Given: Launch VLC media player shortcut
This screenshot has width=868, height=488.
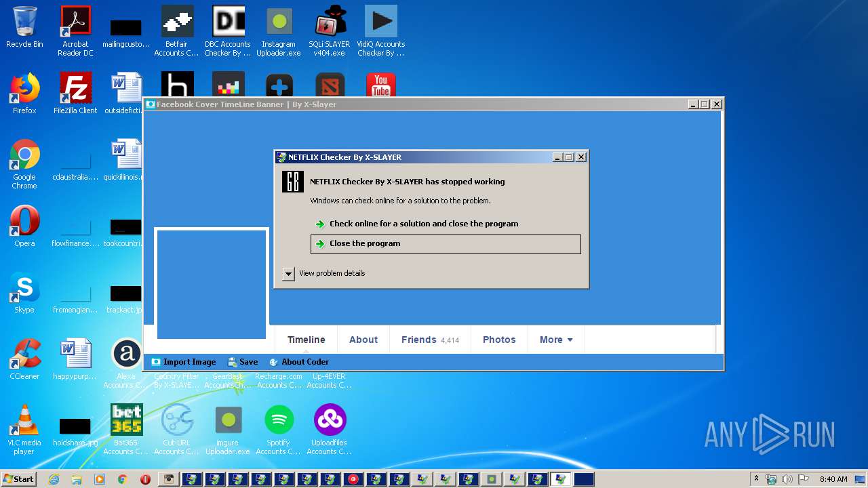Looking at the screenshot, I should [24, 430].
